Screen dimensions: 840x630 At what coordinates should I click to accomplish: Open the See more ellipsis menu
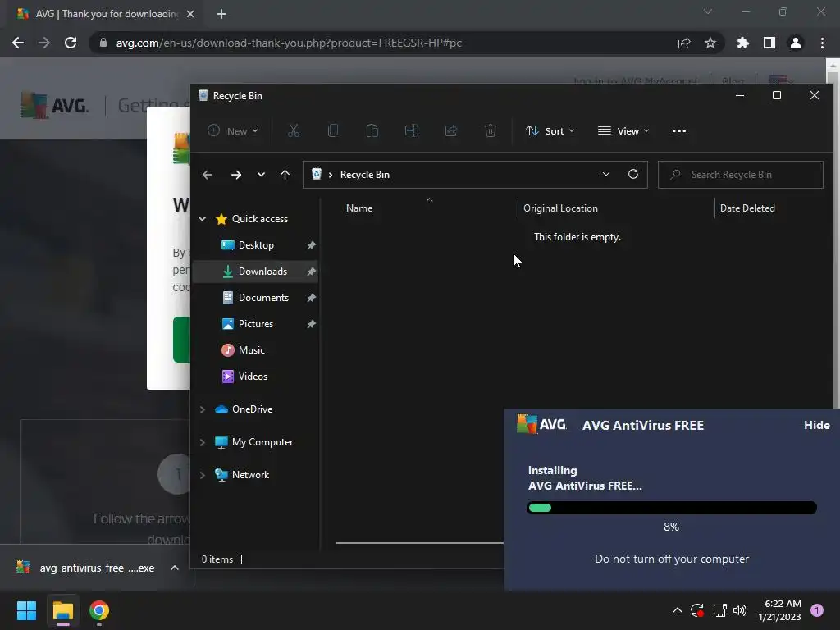point(678,131)
